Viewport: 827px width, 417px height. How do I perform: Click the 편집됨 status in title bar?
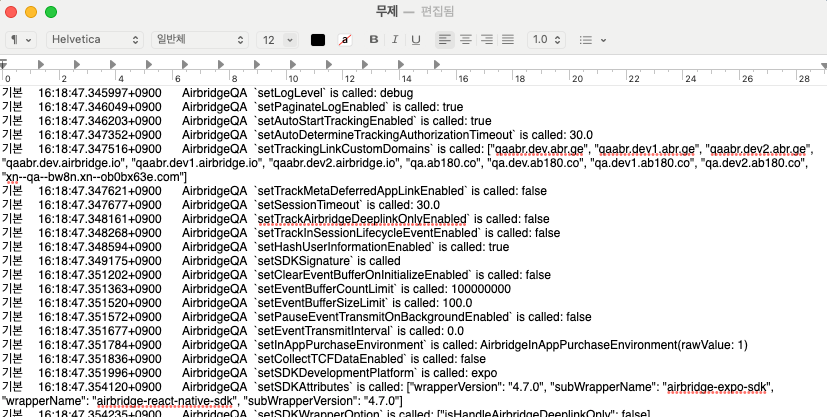pos(437,12)
